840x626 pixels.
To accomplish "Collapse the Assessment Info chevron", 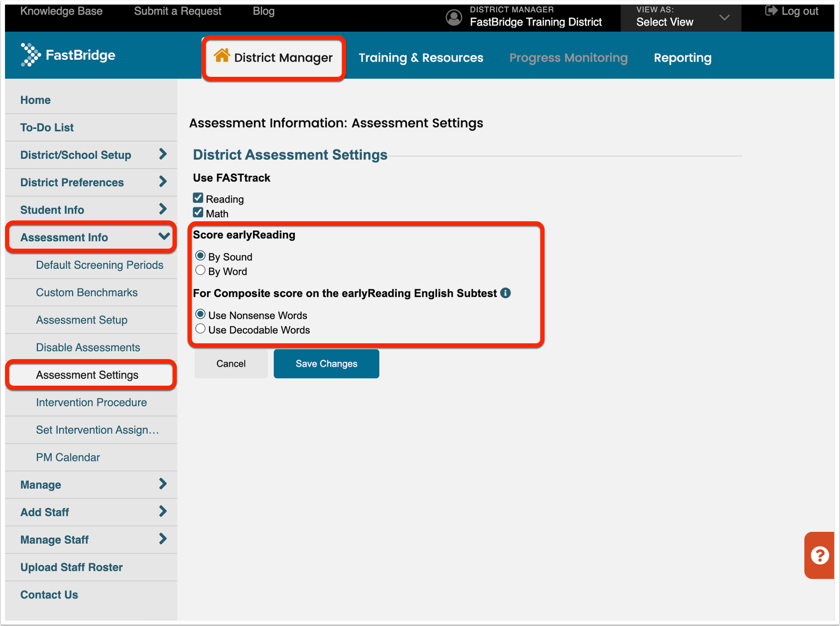I will click(164, 237).
